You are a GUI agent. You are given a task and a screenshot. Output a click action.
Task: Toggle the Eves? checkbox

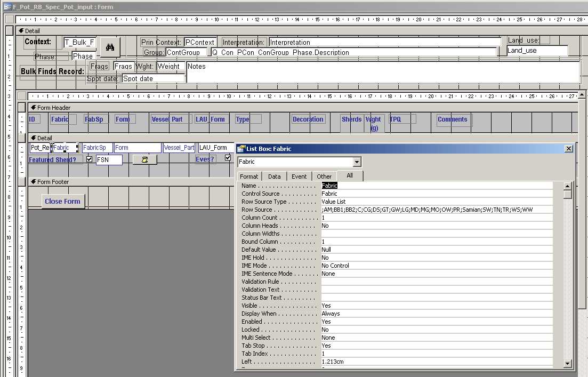228,158
